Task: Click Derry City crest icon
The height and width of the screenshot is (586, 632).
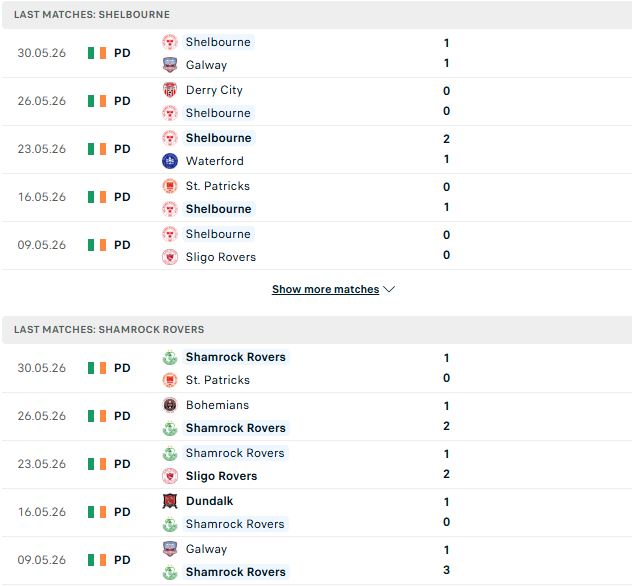Action: tap(170, 90)
